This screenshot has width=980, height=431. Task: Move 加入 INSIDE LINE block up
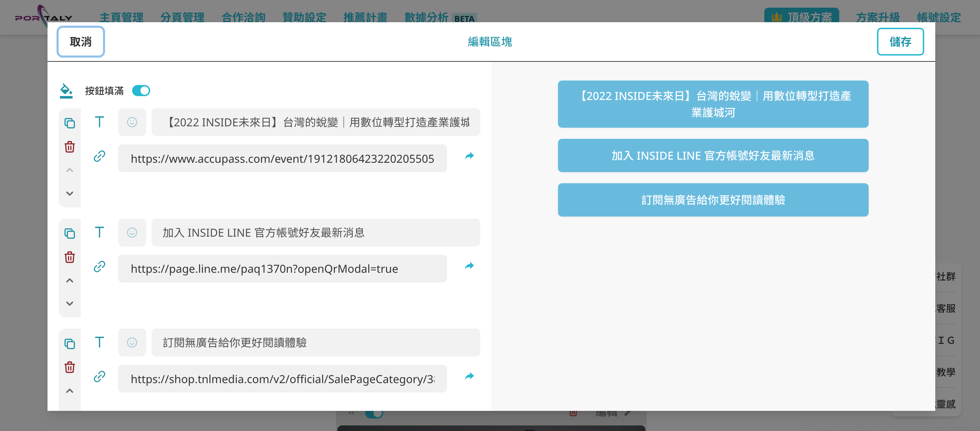click(70, 281)
